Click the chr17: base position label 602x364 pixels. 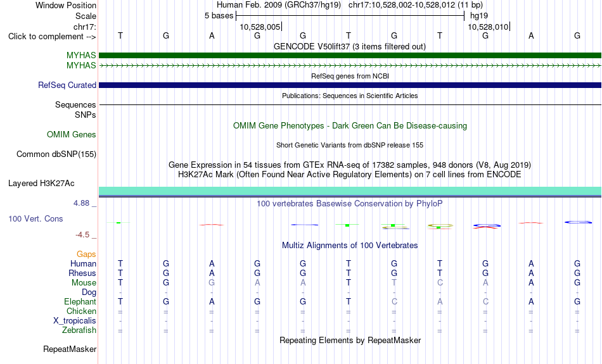84,27
